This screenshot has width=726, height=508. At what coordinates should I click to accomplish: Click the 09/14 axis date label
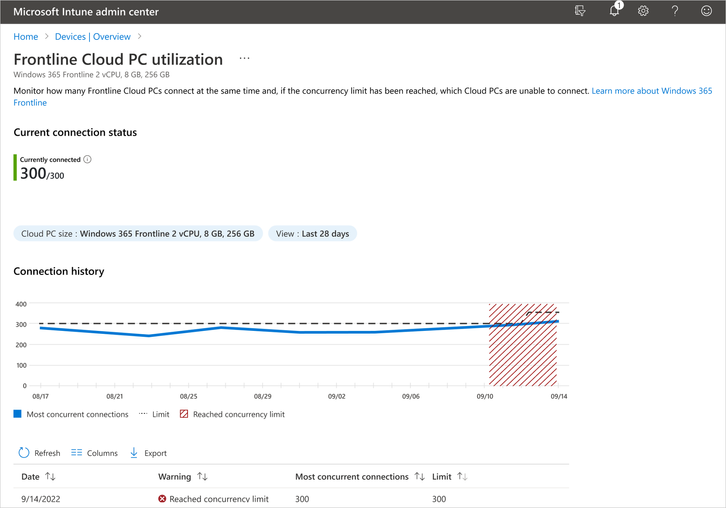click(559, 396)
